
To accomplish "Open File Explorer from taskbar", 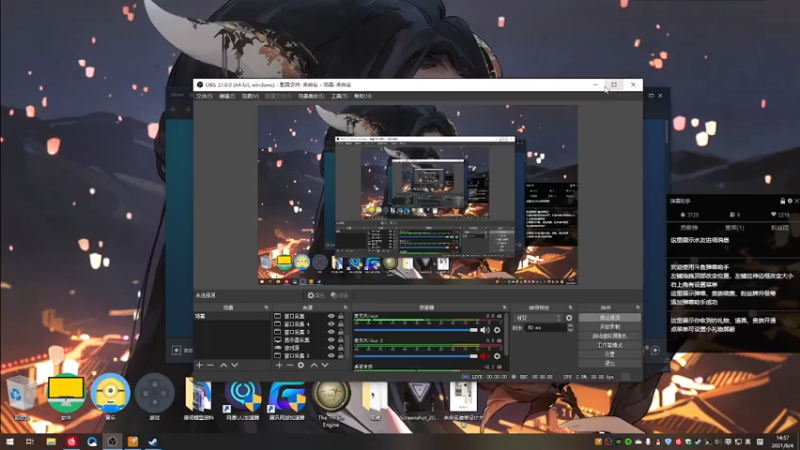I will (51, 441).
